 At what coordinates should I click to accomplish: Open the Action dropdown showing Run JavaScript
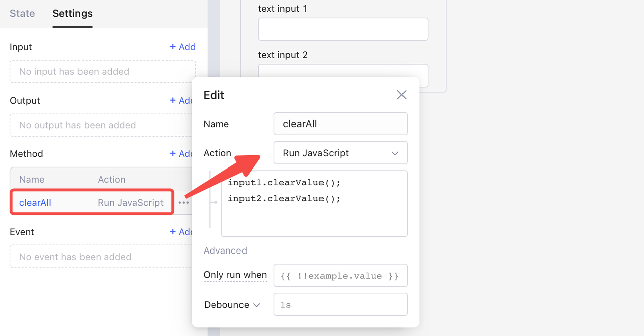(340, 153)
